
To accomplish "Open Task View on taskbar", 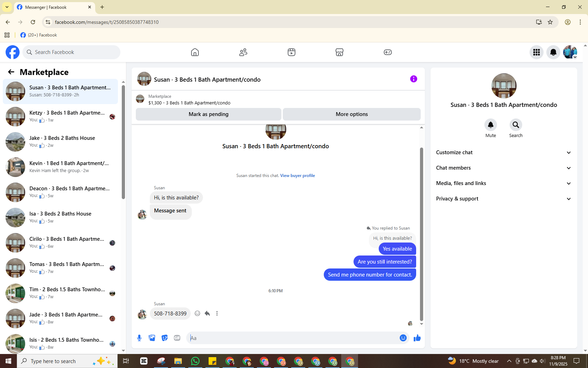I will [126, 361].
